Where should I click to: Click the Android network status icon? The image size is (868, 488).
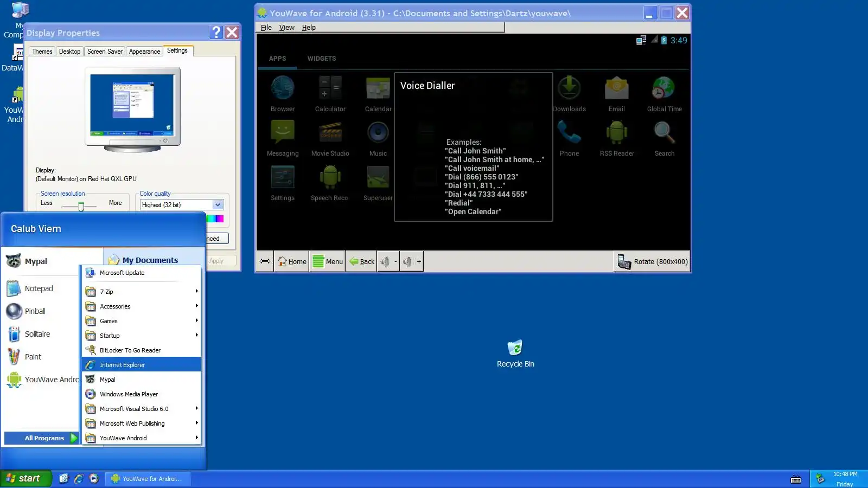pyautogui.click(x=641, y=40)
